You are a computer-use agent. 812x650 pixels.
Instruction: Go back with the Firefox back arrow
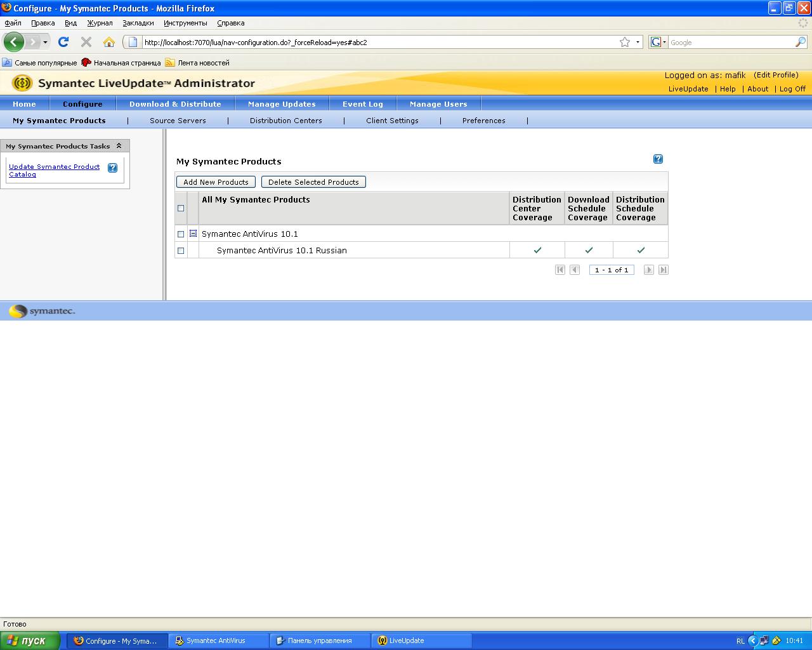click(x=14, y=42)
